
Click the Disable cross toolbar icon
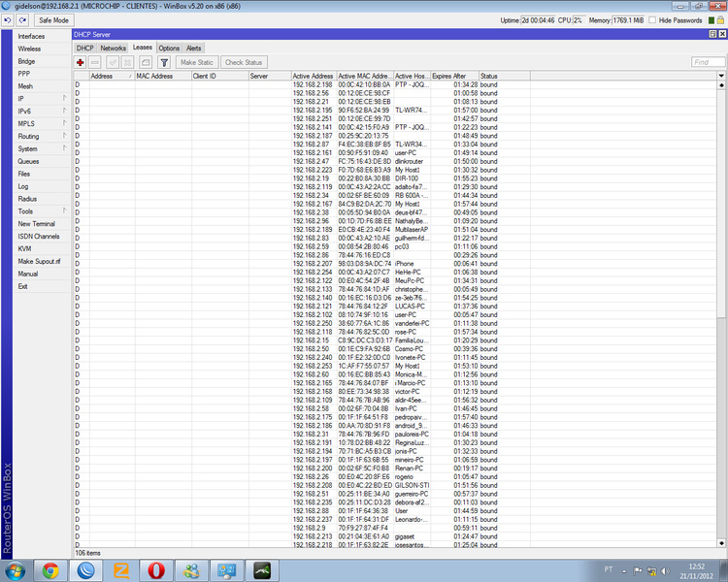128,62
